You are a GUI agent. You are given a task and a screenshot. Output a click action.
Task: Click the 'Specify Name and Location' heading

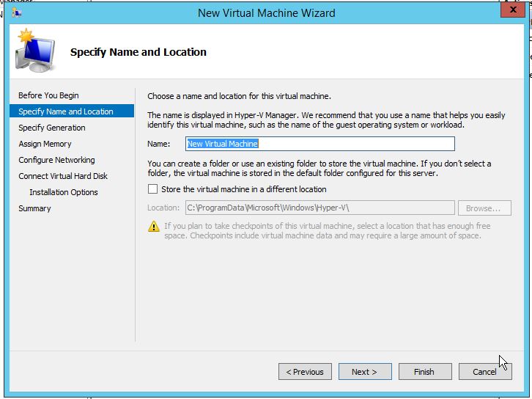click(x=138, y=52)
